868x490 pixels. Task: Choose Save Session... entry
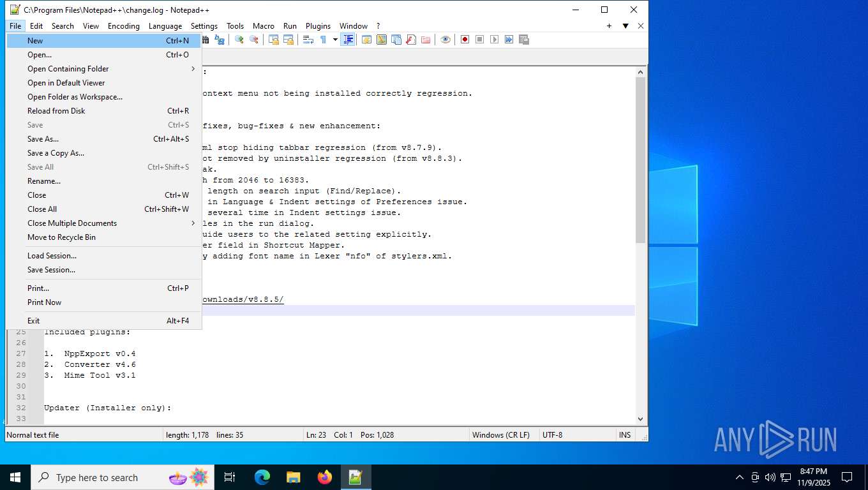(x=103, y=270)
